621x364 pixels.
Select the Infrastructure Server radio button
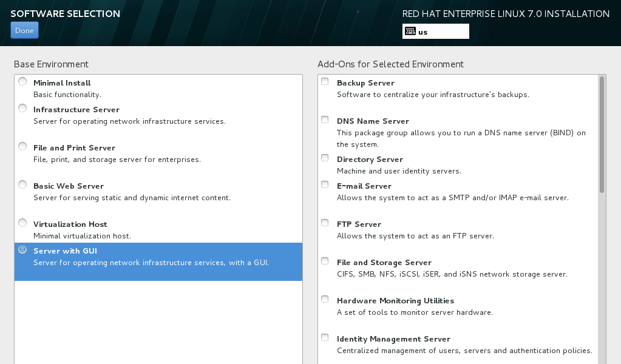click(22, 108)
